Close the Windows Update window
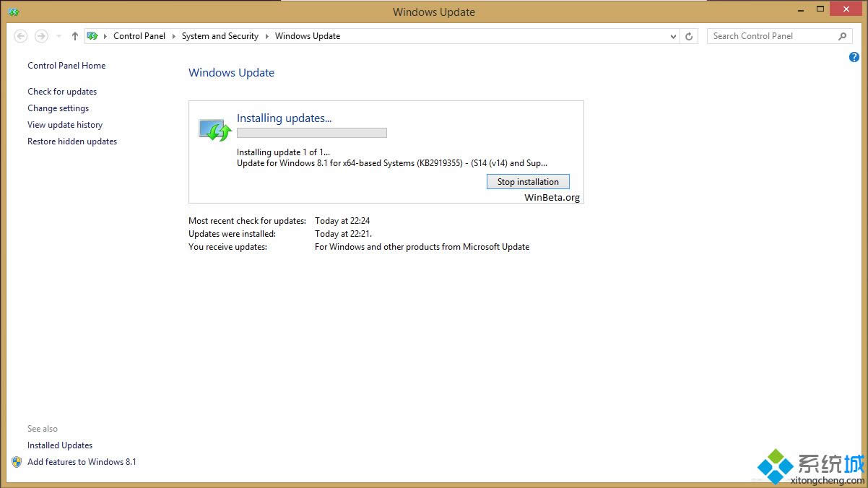 [x=847, y=9]
